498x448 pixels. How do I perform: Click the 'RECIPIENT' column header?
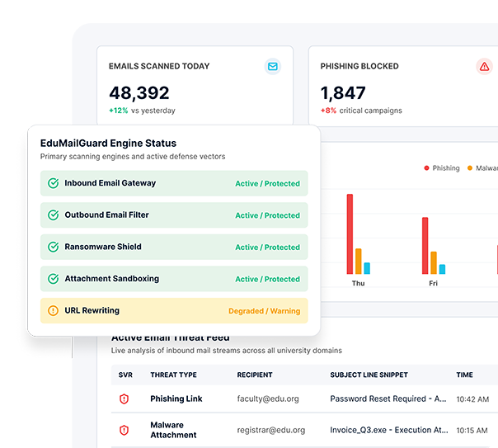[255, 375]
